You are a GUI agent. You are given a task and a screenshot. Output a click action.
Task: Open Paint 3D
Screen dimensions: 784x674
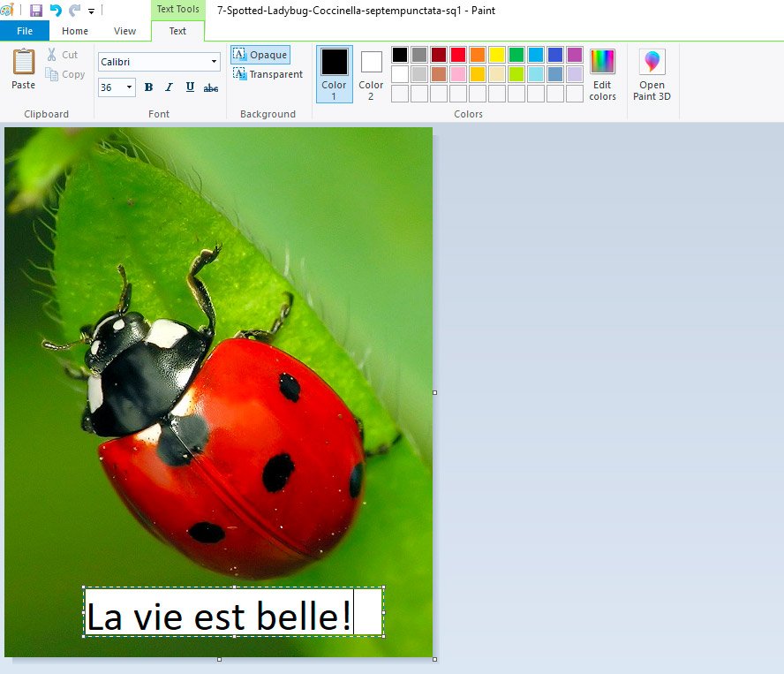(x=652, y=75)
